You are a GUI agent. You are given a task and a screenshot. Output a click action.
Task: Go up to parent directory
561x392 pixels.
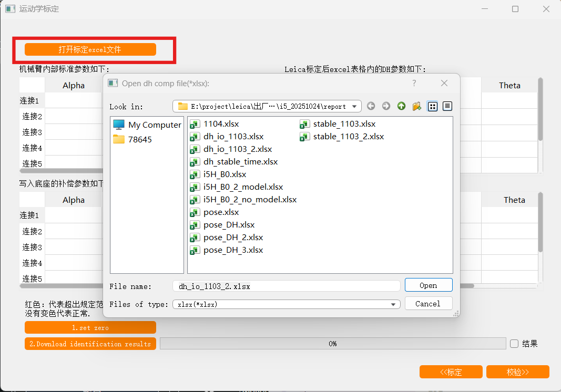point(401,106)
